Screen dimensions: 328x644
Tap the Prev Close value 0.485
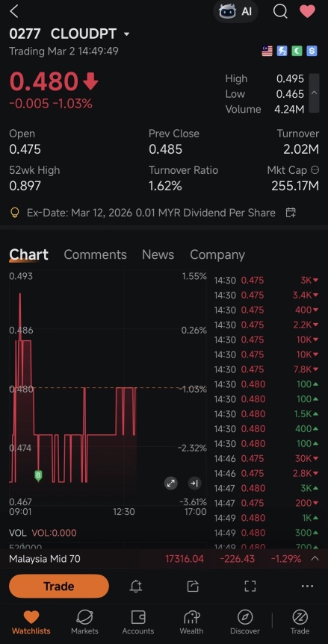click(x=165, y=149)
